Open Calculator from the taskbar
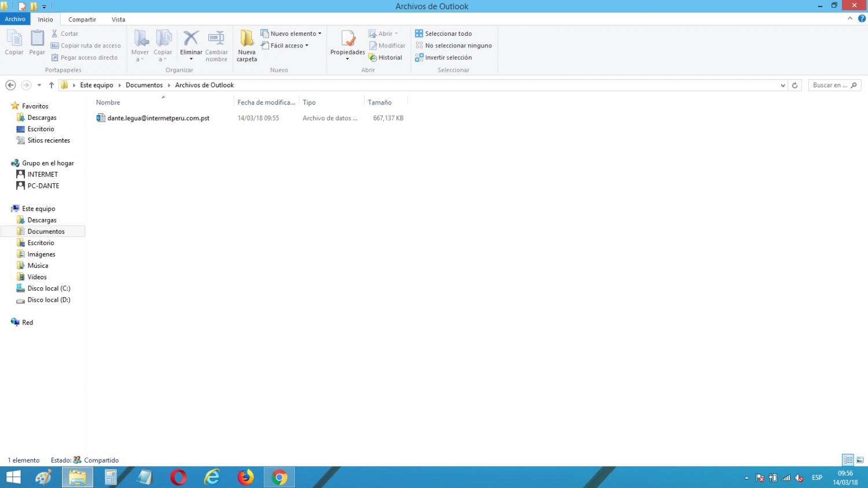The width and height of the screenshot is (868, 488). [x=111, y=478]
